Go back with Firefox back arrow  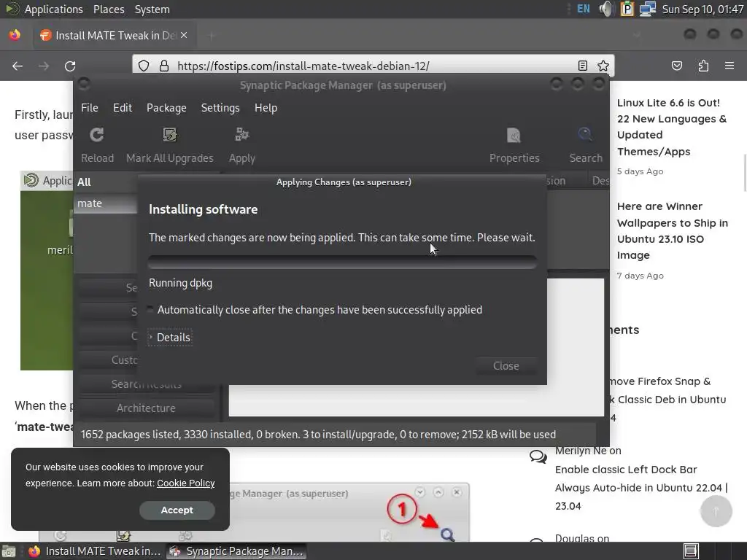tap(18, 66)
